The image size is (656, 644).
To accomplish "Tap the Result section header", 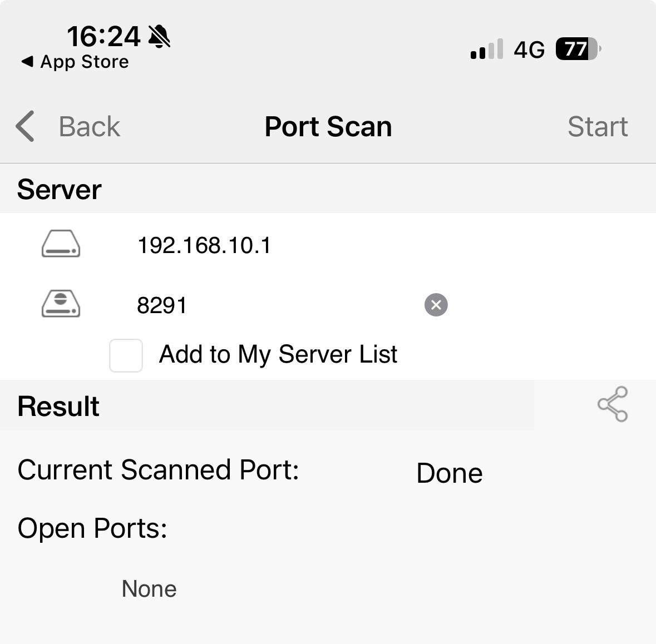I will pyautogui.click(x=58, y=406).
